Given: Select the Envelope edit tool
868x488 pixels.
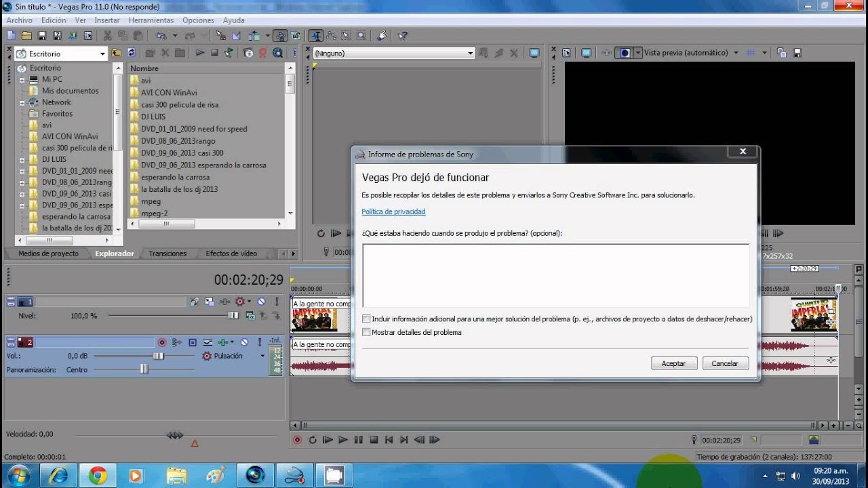Looking at the screenshot, I should coord(331,35).
